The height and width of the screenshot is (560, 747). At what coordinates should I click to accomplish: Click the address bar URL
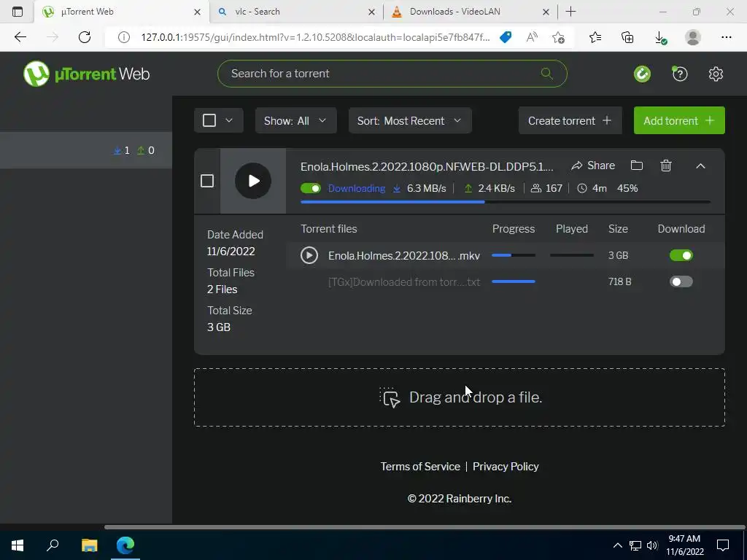[315, 37]
